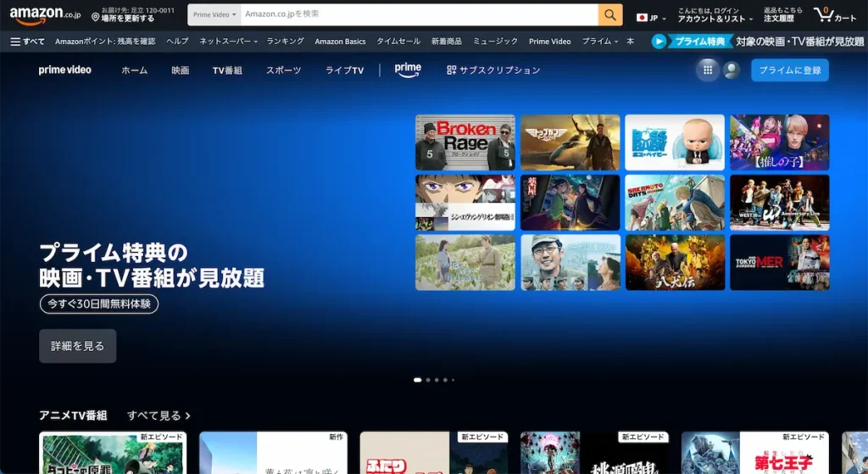Viewport: 868px width, 474px height.
Task: Click the 詳細を見る button
Action: (77, 346)
